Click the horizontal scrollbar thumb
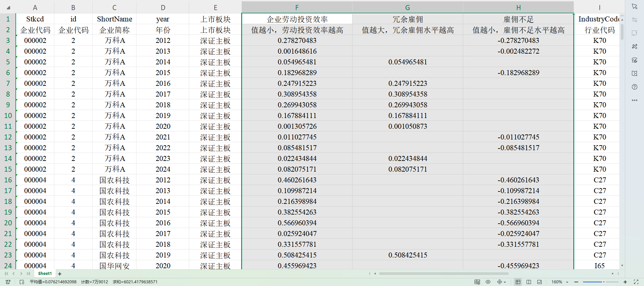This screenshot has width=644, height=286. [443, 274]
